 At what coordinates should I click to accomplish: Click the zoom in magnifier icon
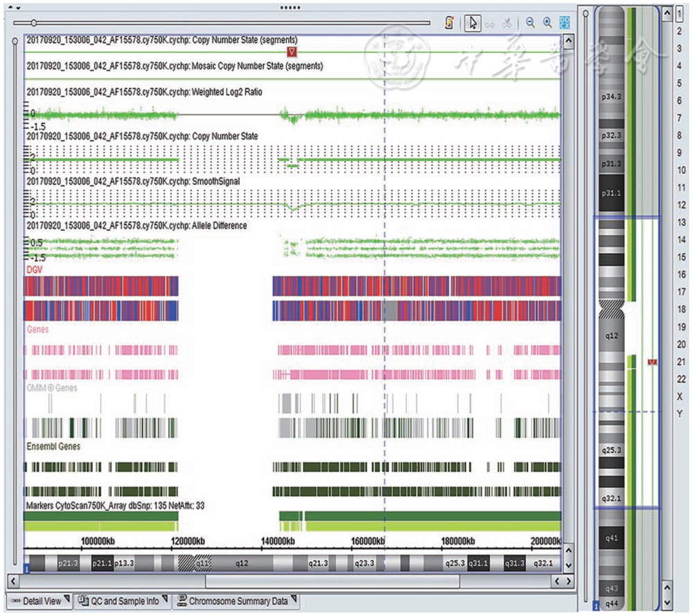pos(547,23)
